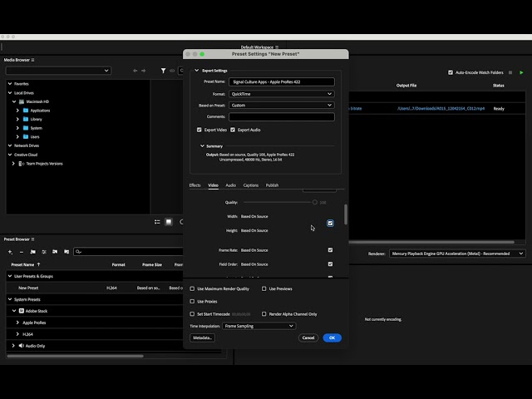Click the Team Projects Versions icon
Image resolution: width=532 pixels, height=399 pixels.
[x=22, y=164]
